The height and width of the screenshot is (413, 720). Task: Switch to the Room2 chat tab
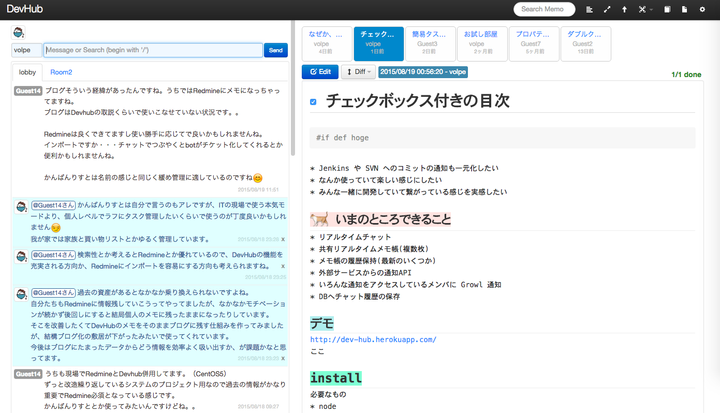pyautogui.click(x=61, y=72)
